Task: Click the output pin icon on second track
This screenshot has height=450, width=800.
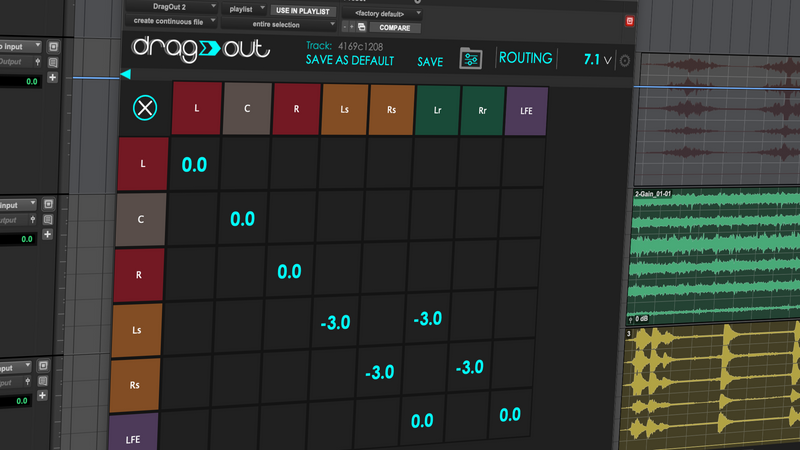Action: pos(32,220)
